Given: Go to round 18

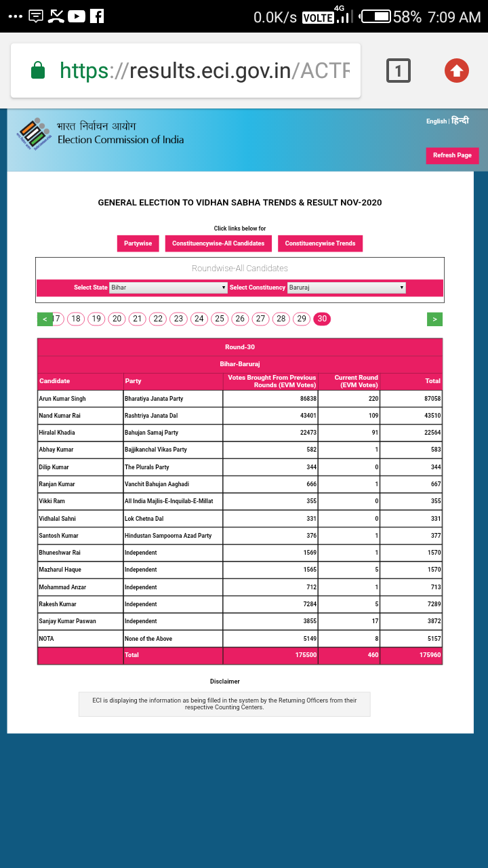Looking at the screenshot, I should point(76,319).
